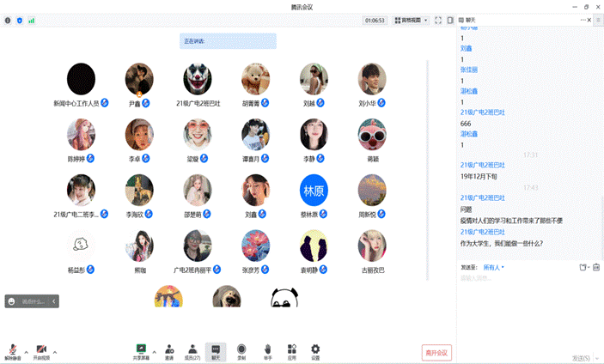Screen dimensions: 604x364
Task: Select the blue 林原 avatar
Action: tap(314, 190)
